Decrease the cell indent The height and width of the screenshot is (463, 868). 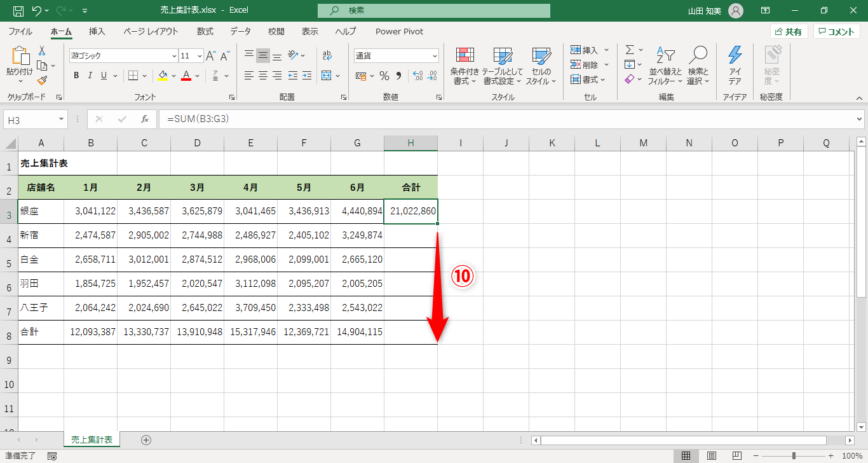pos(292,76)
